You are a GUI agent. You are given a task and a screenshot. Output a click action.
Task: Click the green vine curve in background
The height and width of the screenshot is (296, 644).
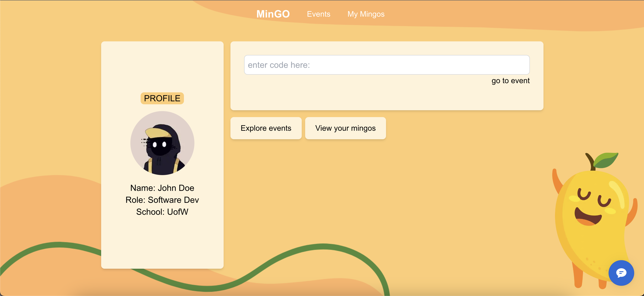pyautogui.click(x=322, y=247)
